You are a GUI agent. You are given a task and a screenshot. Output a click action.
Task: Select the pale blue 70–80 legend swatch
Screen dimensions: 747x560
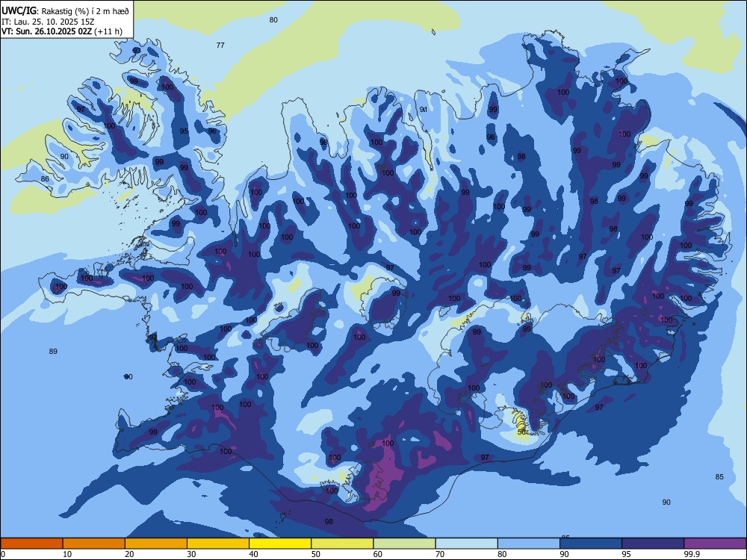click(467, 544)
